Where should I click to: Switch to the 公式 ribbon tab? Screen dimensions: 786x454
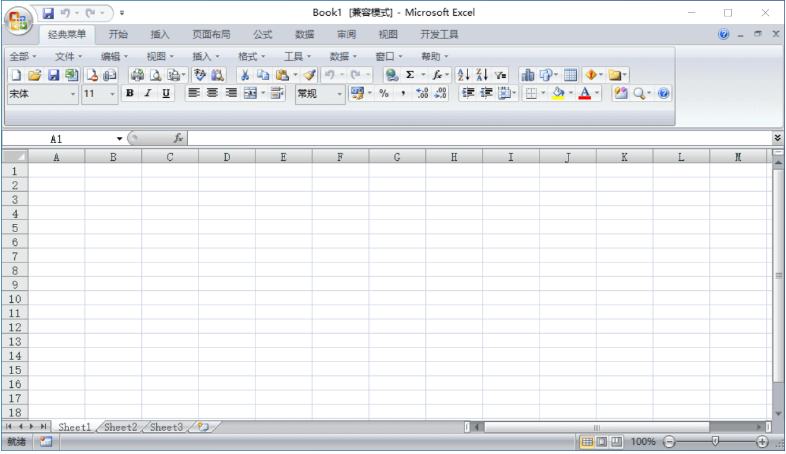(263, 35)
